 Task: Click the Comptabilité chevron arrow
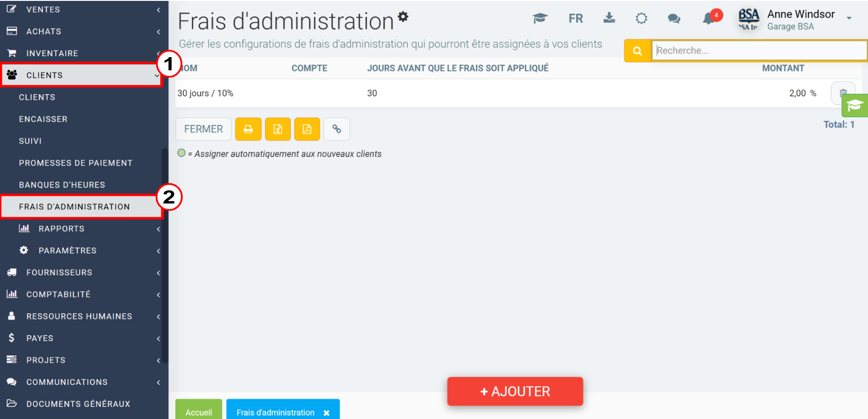pos(158,295)
